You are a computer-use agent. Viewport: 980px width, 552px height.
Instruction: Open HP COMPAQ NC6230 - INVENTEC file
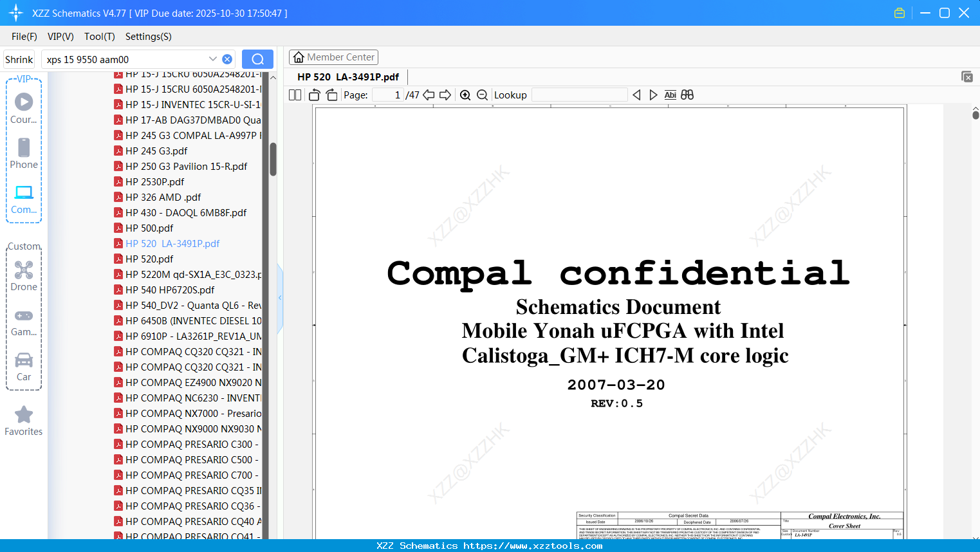(x=187, y=398)
